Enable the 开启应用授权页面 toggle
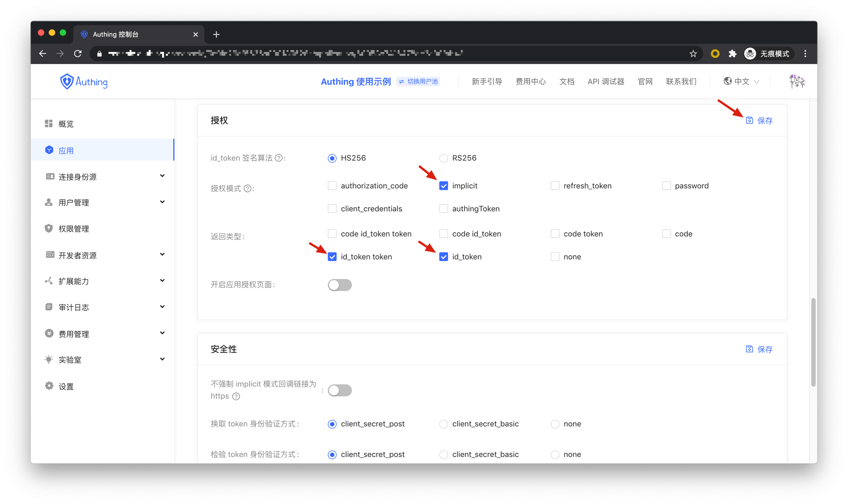 tap(340, 285)
